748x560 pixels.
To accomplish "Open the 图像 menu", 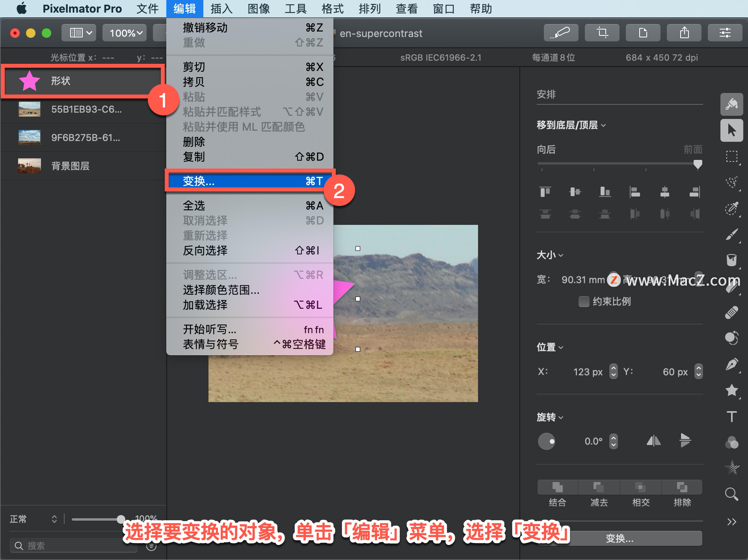I will [259, 9].
